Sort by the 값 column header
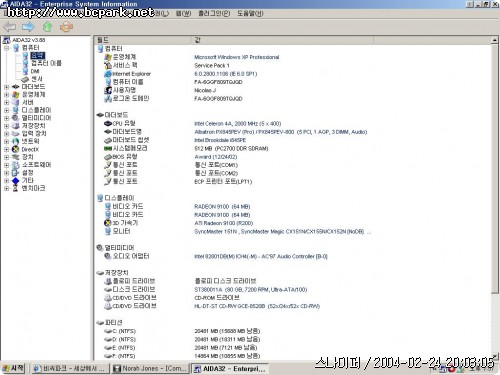 tap(283, 40)
